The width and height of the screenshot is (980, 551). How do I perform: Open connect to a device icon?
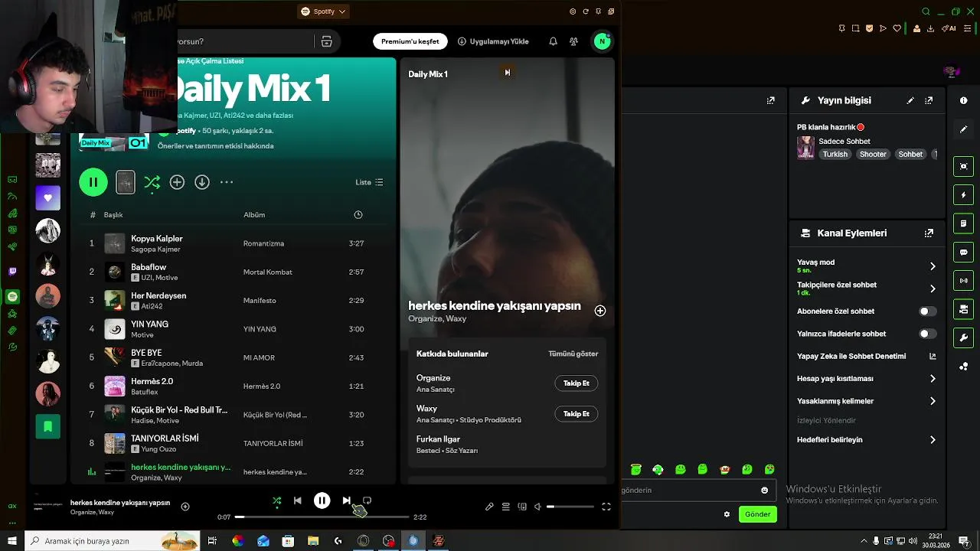[x=522, y=507]
